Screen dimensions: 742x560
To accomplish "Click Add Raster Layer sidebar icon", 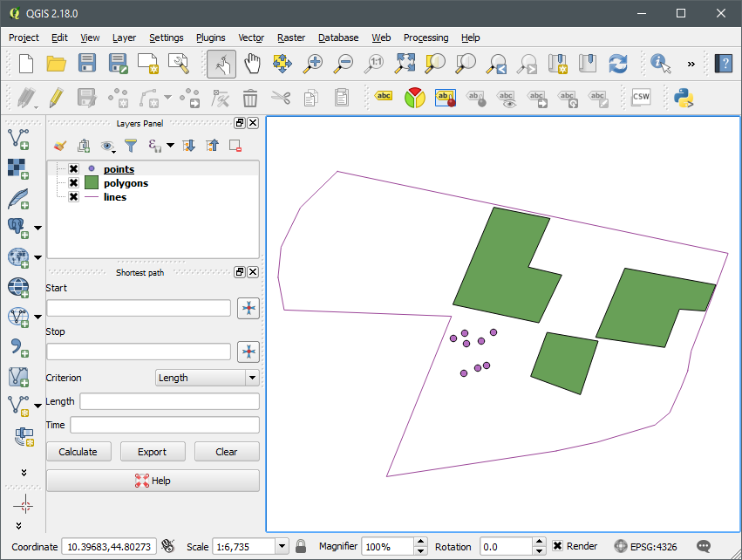I will [x=18, y=169].
